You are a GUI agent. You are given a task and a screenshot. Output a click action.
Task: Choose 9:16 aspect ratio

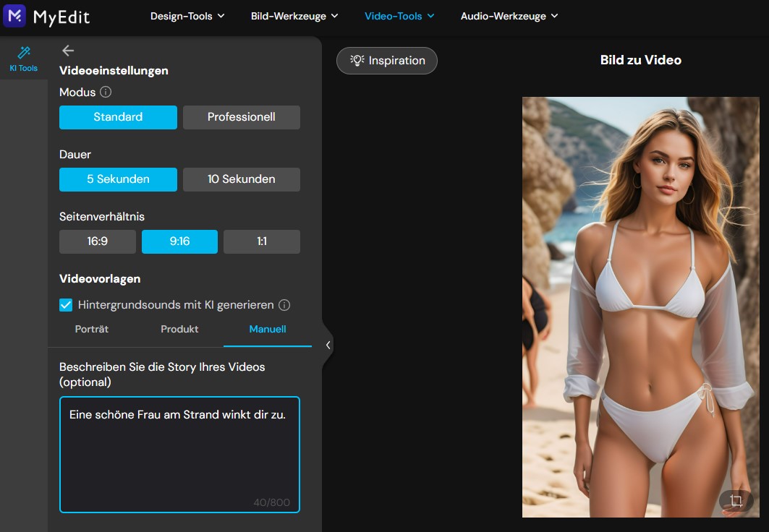179,241
